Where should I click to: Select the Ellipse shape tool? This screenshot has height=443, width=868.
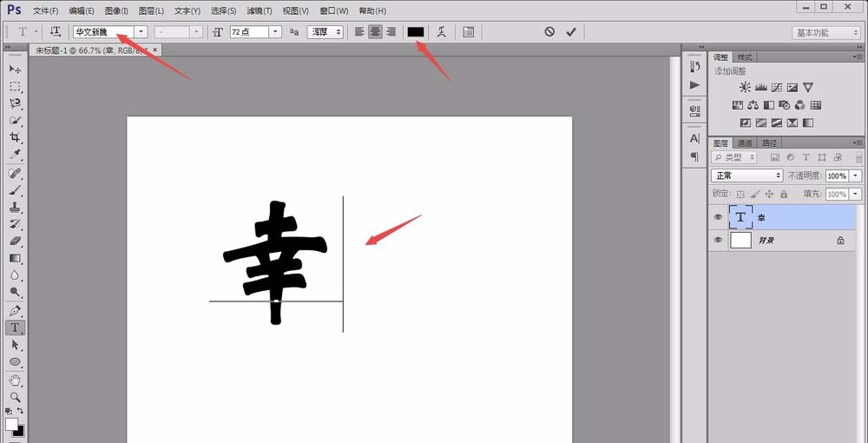pyautogui.click(x=15, y=362)
